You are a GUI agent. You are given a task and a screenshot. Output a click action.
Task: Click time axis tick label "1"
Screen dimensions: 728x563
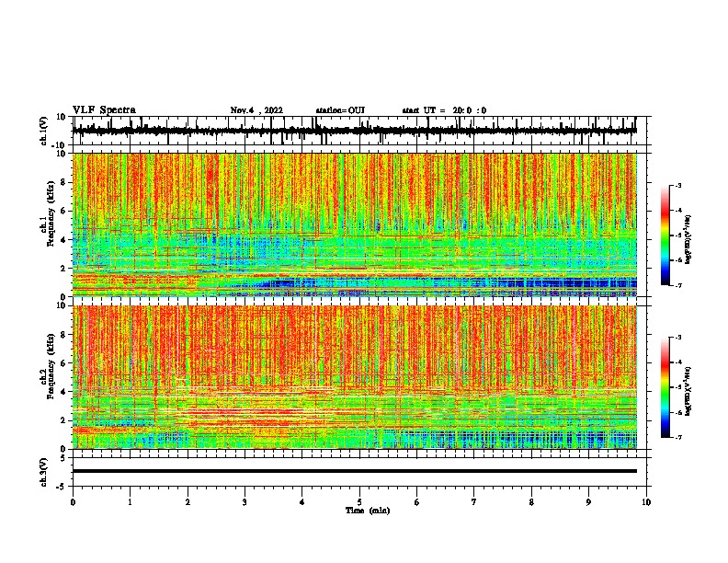[x=130, y=502]
